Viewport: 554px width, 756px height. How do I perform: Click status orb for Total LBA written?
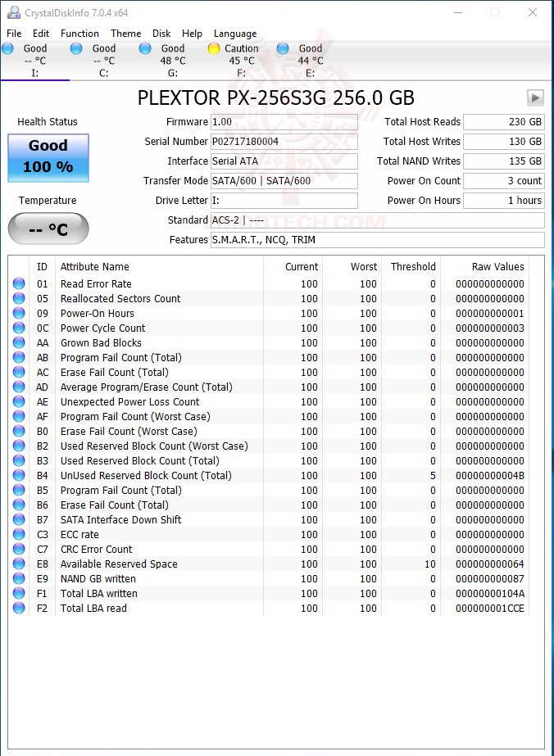pyautogui.click(x=19, y=593)
